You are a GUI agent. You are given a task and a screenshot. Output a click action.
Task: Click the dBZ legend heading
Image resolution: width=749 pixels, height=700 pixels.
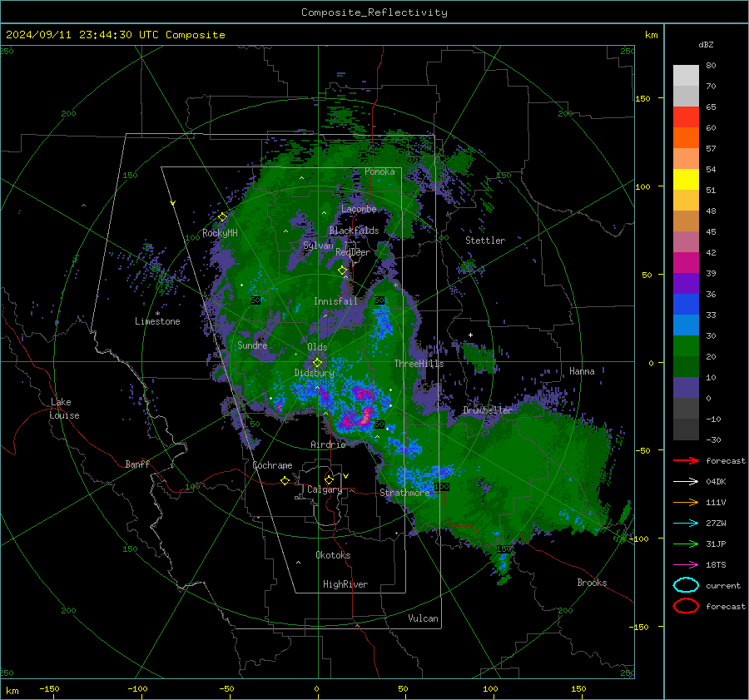[x=706, y=45]
